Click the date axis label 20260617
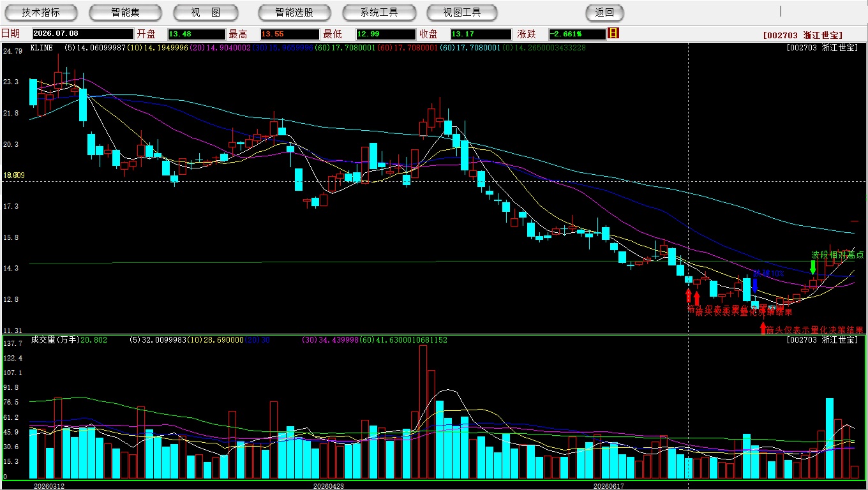 click(608, 486)
